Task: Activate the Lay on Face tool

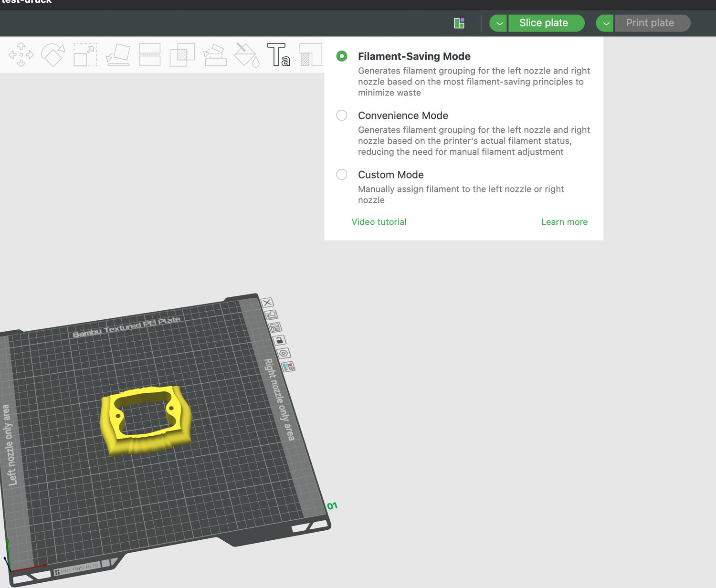Action: (x=118, y=55)
